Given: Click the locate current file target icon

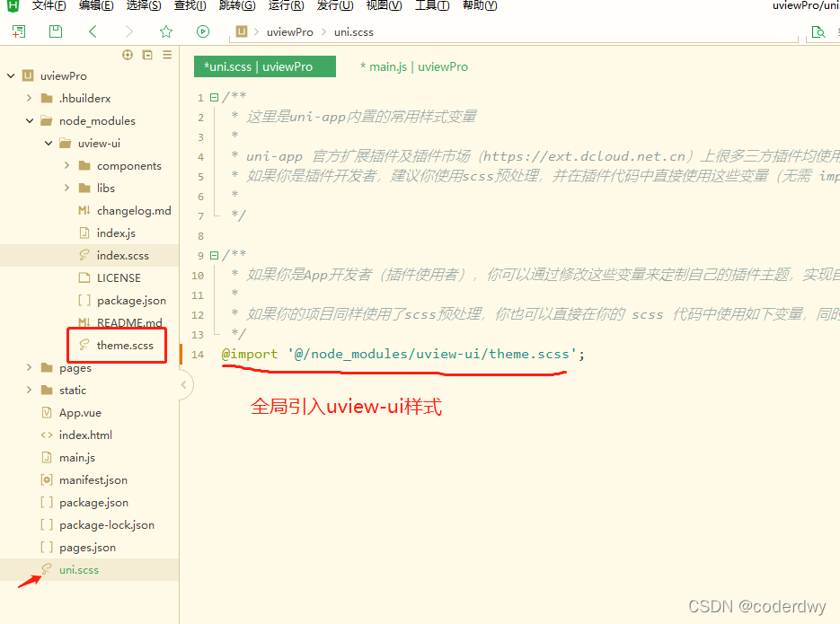Looking at the screenshot, I should click(x=128, y=55).
